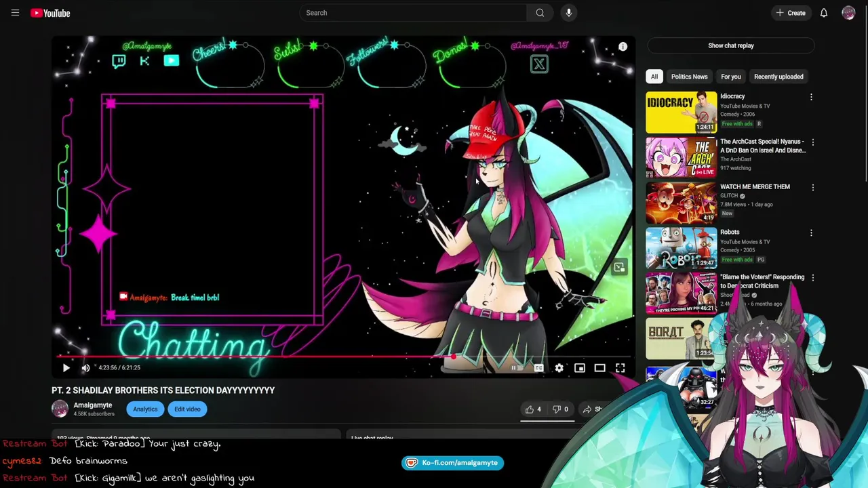Screen dimensions: 868x488
Task: Open the YouTube guide hamburger menu
Action: click(15, 13)
